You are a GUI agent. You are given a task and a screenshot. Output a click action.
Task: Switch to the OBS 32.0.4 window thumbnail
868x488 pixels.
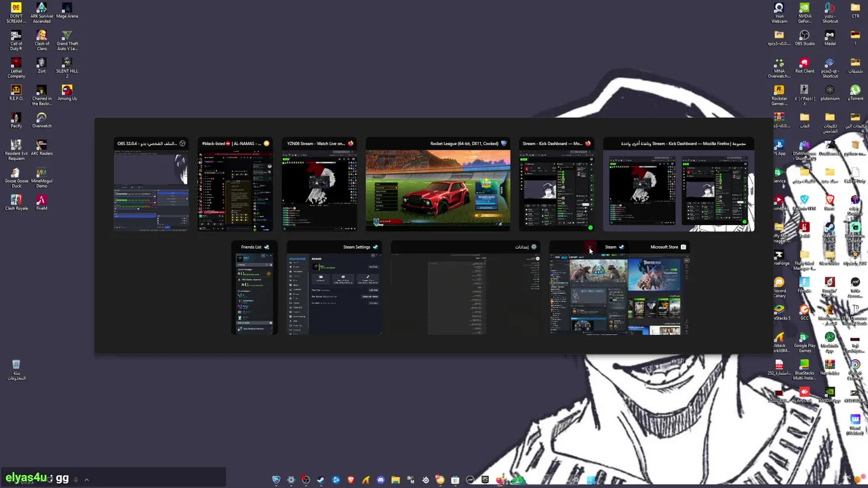(x=151, y=185)
